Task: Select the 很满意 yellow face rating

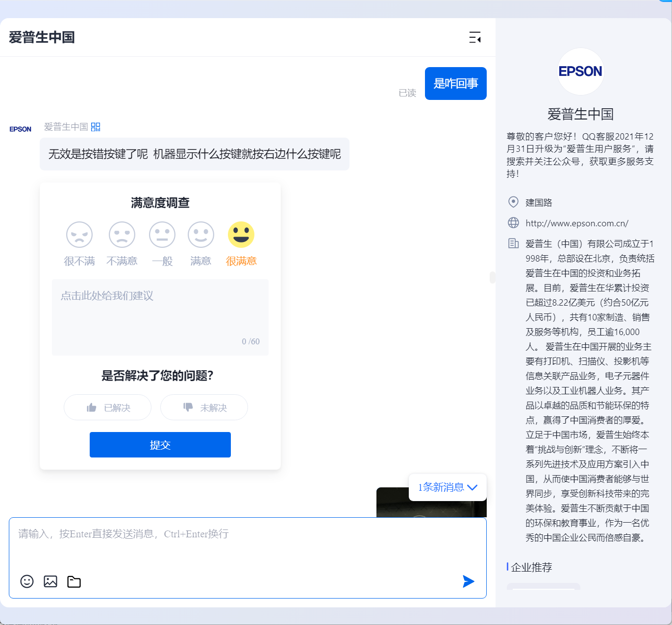Action: [x=241, y=235]
